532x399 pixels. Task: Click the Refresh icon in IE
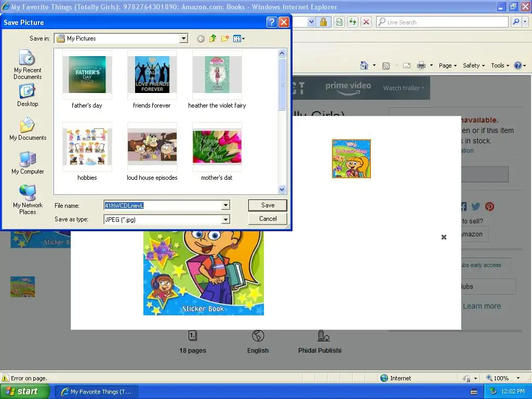(353, 22)
